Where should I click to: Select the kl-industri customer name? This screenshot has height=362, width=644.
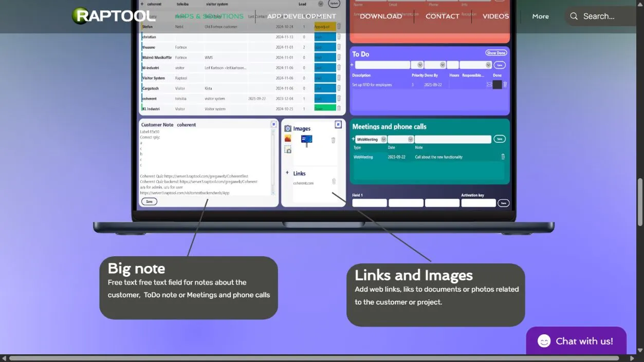(x=151, y=68)
